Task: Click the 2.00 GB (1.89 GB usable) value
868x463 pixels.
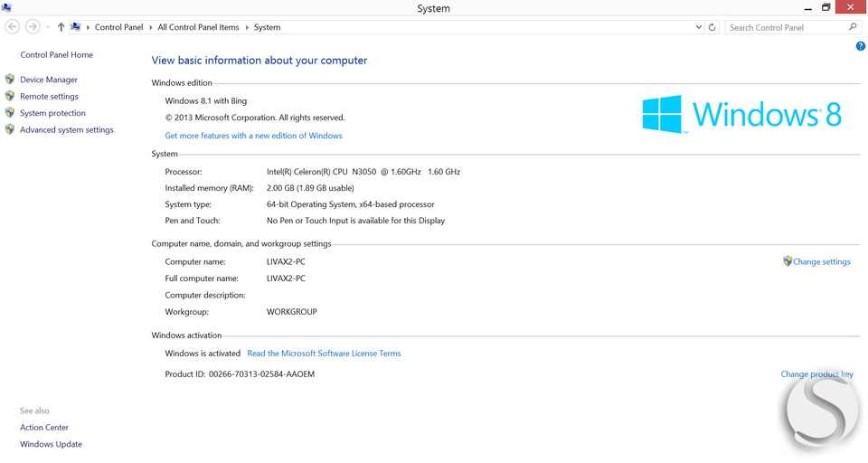Action: [310, 188]
